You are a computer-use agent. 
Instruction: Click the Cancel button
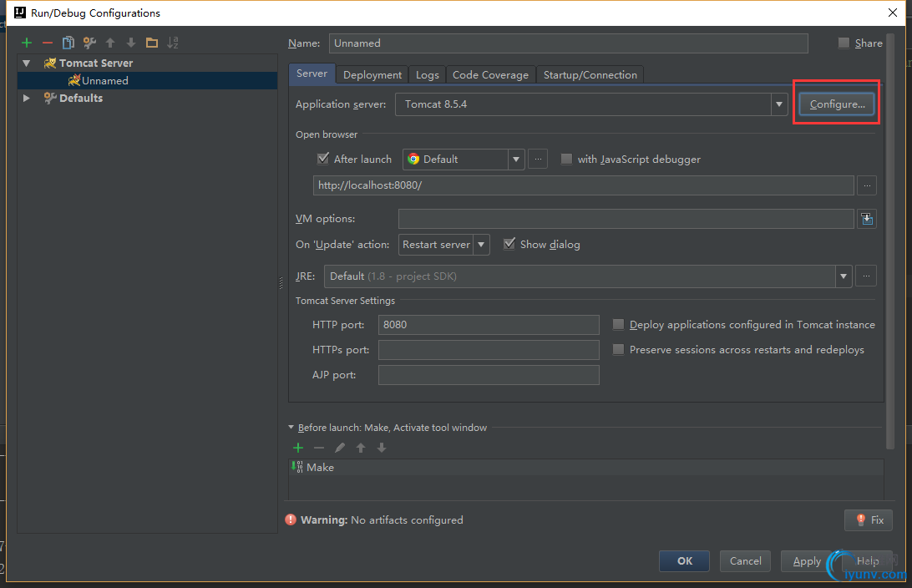point(745,561)
